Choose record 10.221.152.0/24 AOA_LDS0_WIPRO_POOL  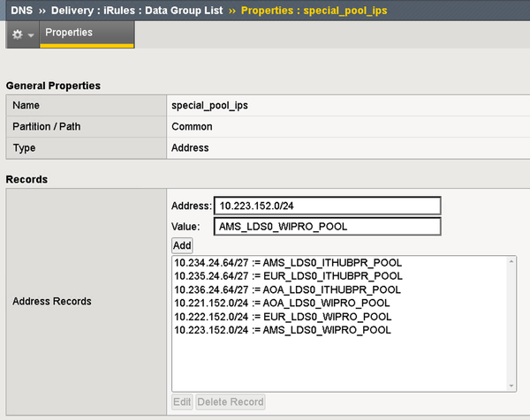coord(283,303)
